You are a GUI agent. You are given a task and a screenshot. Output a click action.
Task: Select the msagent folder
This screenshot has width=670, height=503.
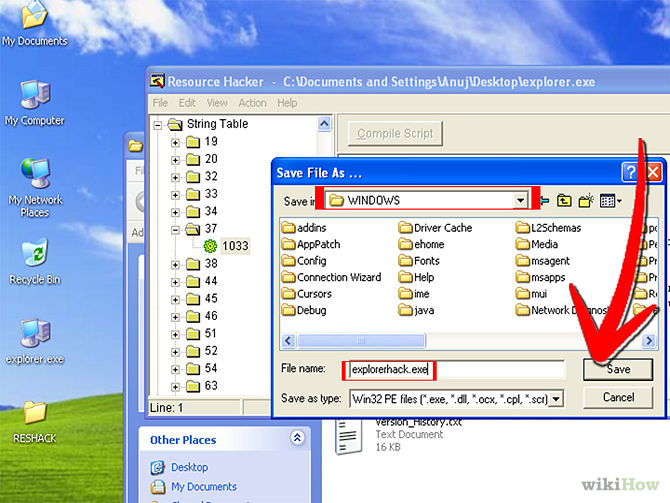543,261
